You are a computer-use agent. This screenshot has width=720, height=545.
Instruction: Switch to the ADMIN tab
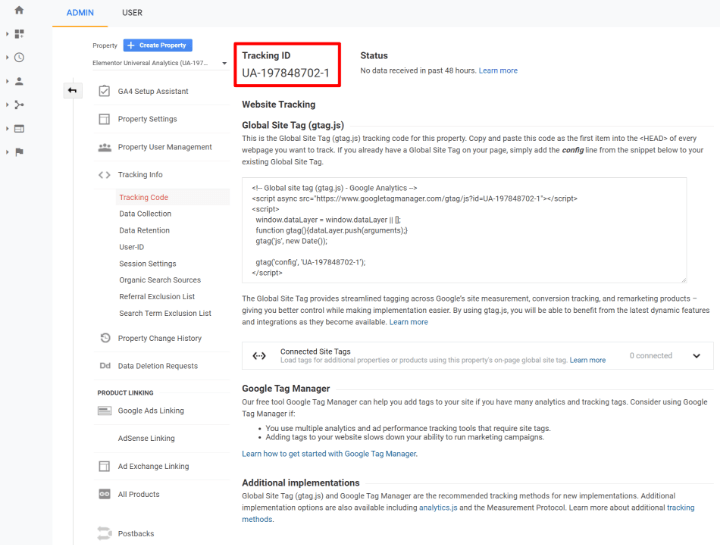pyautogui.click(x=80, y=13)
